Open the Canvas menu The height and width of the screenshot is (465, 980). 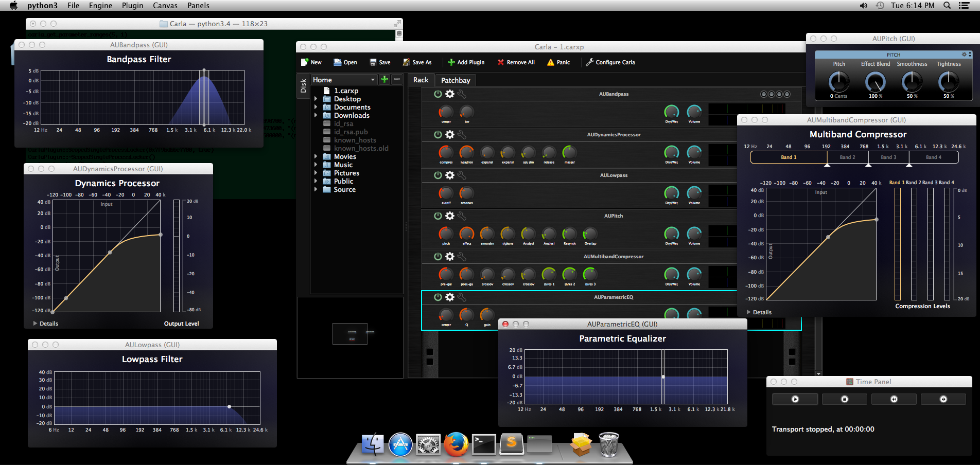(165, 6)
